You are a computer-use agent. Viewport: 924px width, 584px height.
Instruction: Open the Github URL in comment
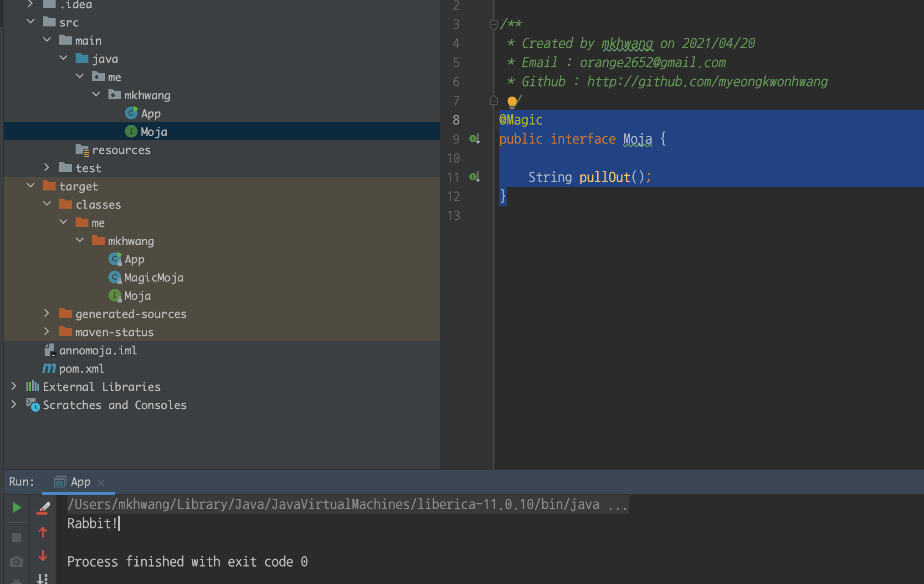tap(707, 82)
